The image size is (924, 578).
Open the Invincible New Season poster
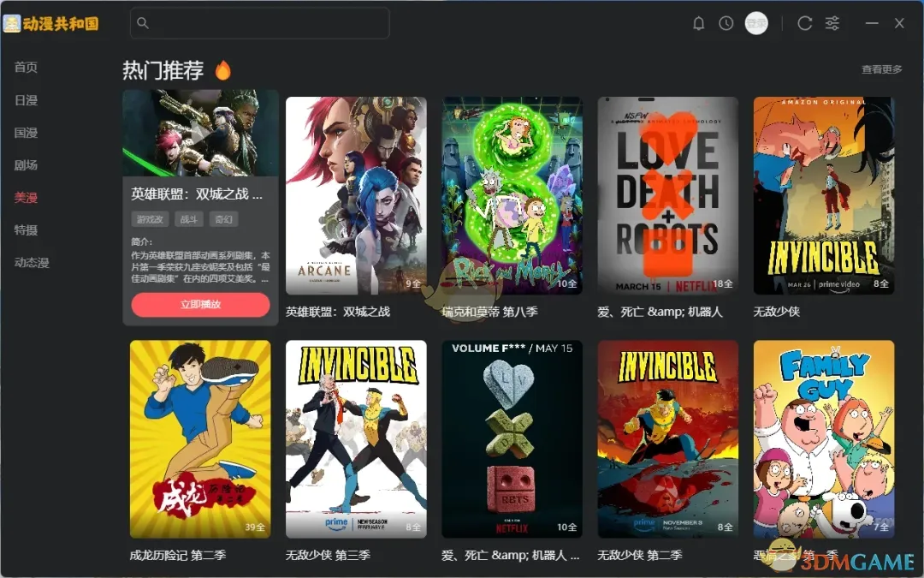click(356, 438)
